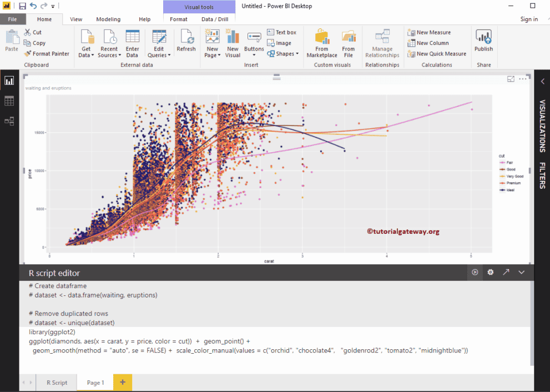
Task: Refresh the dataset
Action: [x=186, y=42]
